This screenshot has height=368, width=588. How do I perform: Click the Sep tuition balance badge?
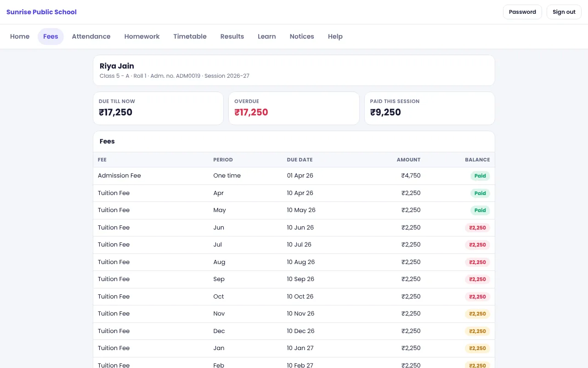click(x=477, y=279)
